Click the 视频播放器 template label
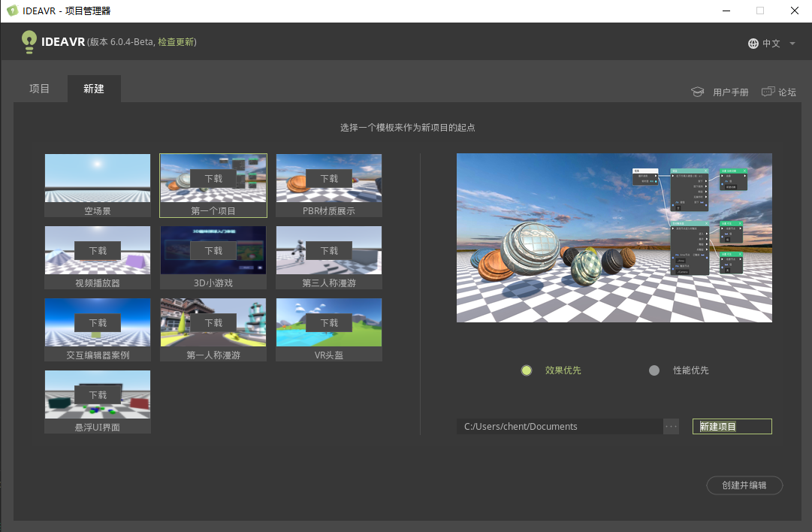Screen dimensions: 812x532 coord(98,283)
